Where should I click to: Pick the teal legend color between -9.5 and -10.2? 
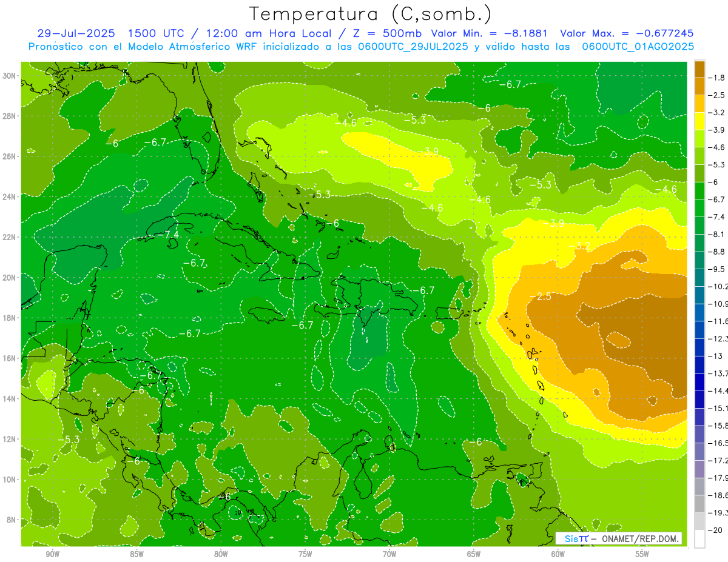[x=699, y=278]
